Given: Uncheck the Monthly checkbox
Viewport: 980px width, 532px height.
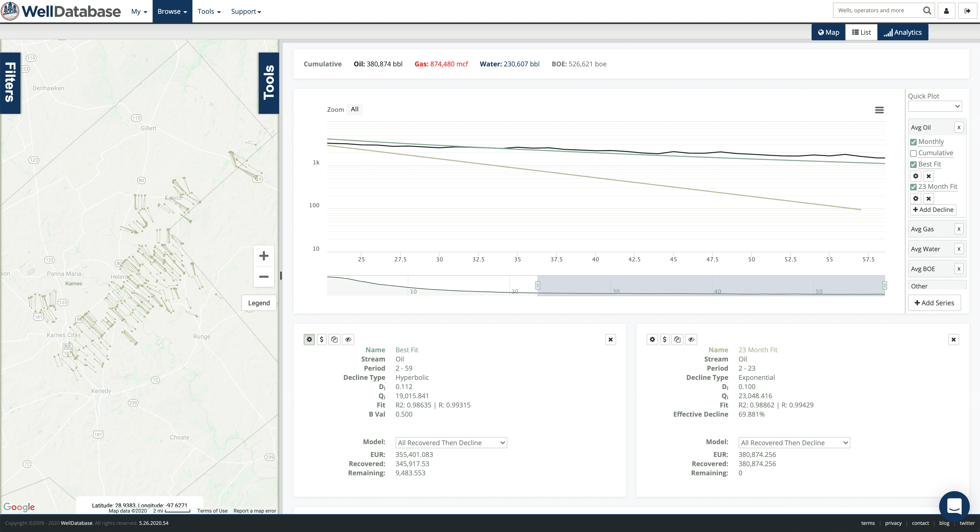Looking at the screenshot, I should click(x=913, y=142).
